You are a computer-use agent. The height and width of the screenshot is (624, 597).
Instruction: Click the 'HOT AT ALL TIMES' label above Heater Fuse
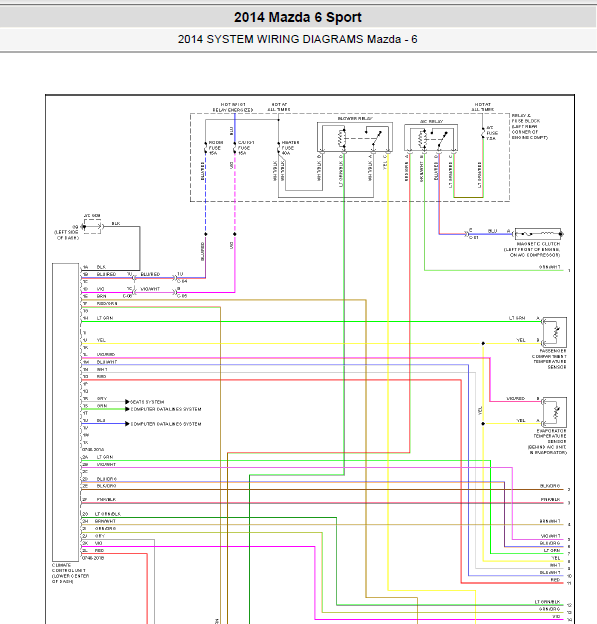coord(279,107)
